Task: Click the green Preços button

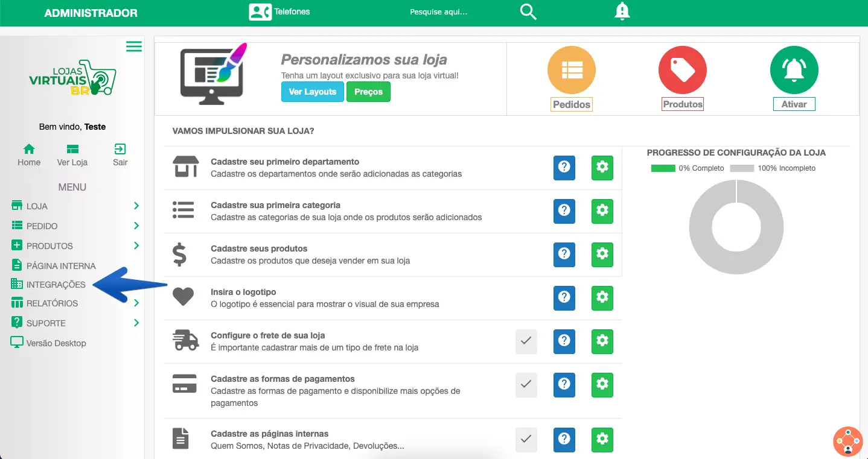Action: coord(368,92)
